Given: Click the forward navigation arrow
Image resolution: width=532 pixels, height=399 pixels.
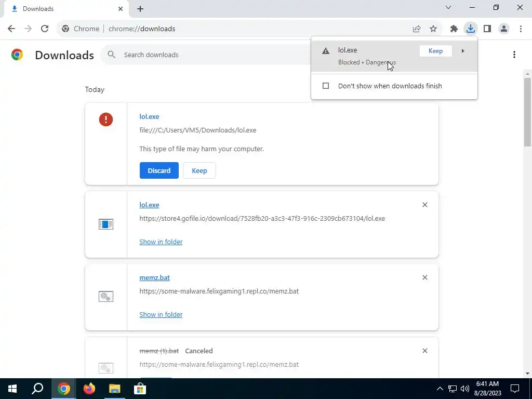Looking at the screenshot, I should (x=28, y=29).
